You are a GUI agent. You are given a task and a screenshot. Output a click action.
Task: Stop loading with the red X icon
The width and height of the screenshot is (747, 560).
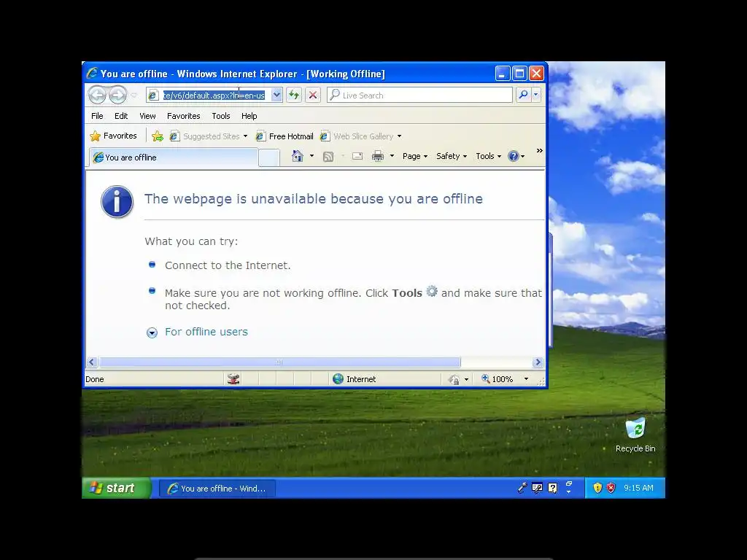313,96
